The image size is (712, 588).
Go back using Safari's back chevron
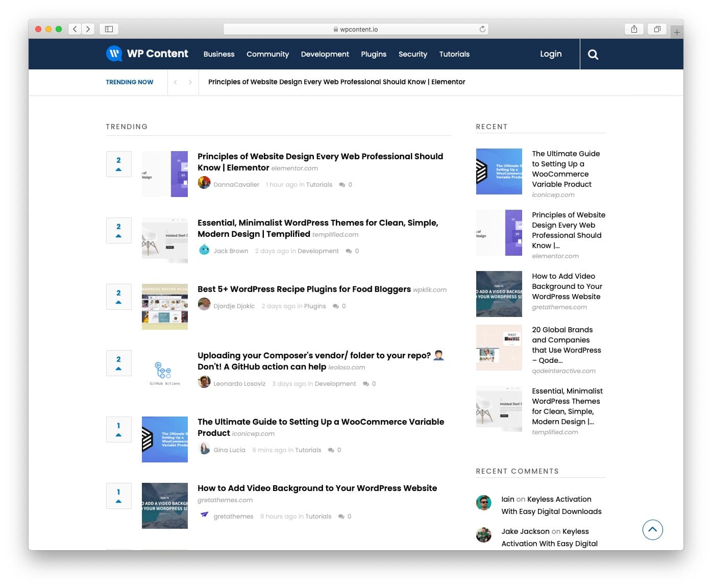(x=75, y=29)
